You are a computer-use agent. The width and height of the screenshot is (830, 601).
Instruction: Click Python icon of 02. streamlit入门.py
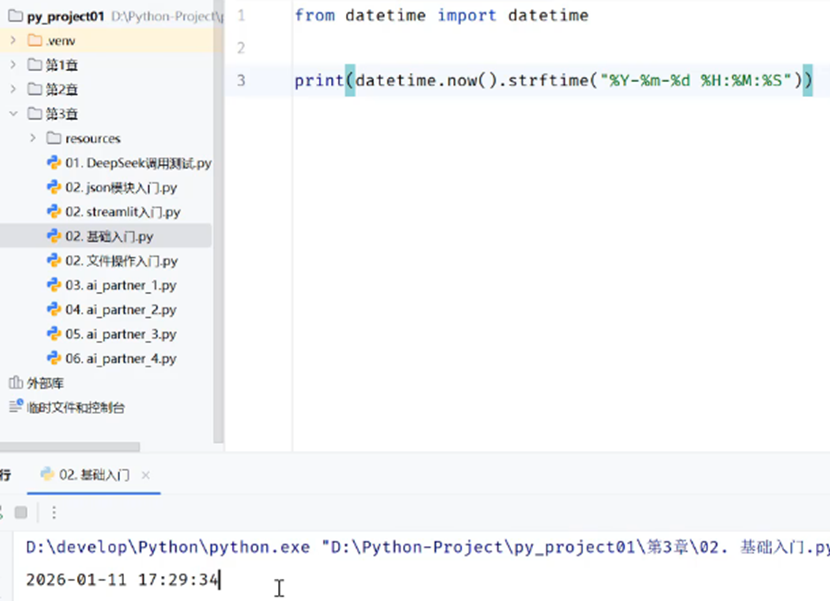[53, 211]
